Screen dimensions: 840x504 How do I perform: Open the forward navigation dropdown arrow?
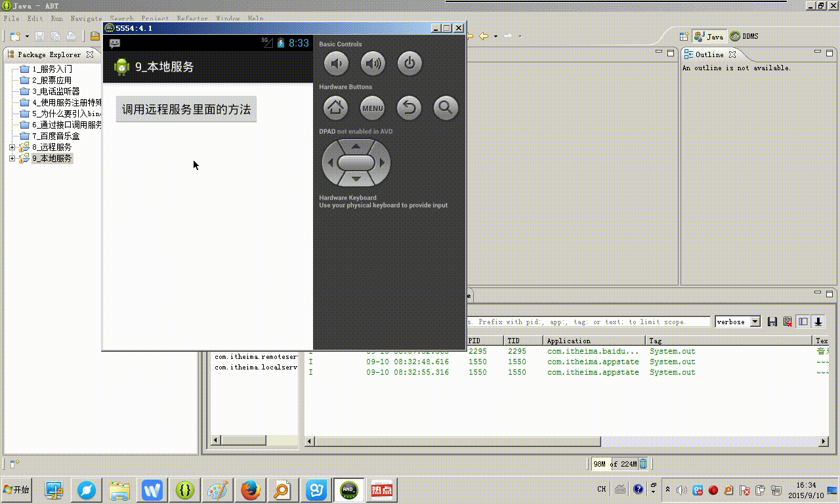point(519,36)
